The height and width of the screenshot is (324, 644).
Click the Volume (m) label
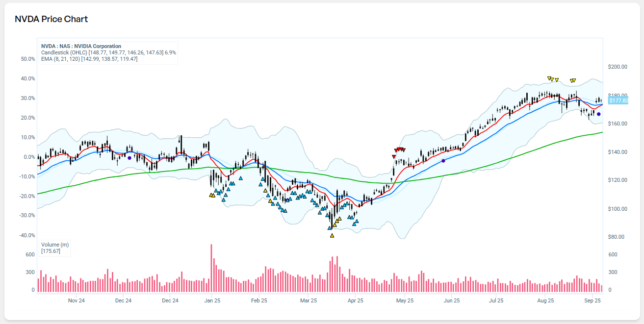point(55,245)
